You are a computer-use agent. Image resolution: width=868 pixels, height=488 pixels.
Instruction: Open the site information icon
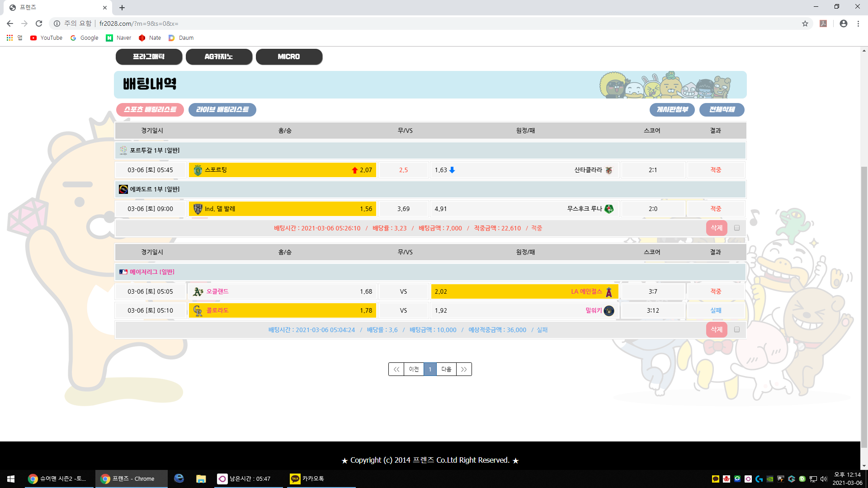coord(57,23)
